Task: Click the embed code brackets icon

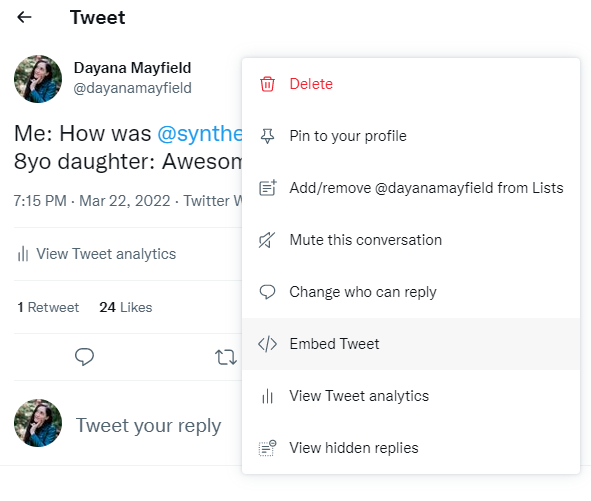Action: point(267,344)
